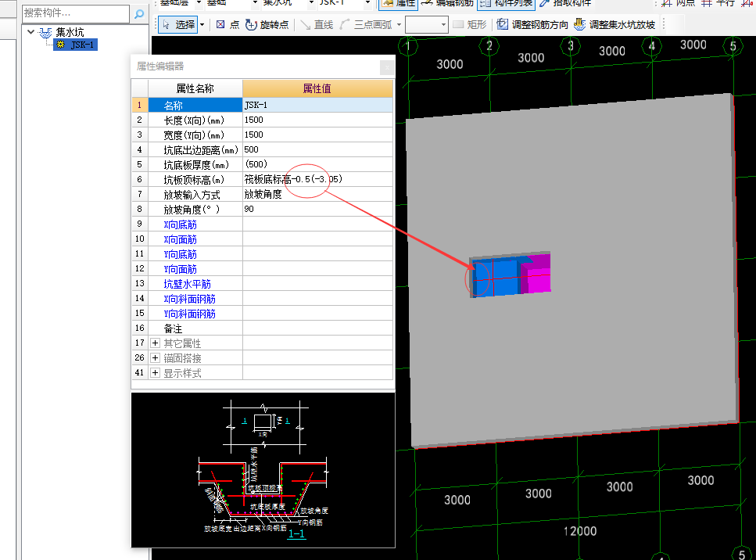Open the 集水坑 component type dropdown
This screenshot has width=756, height=560.
311,3
